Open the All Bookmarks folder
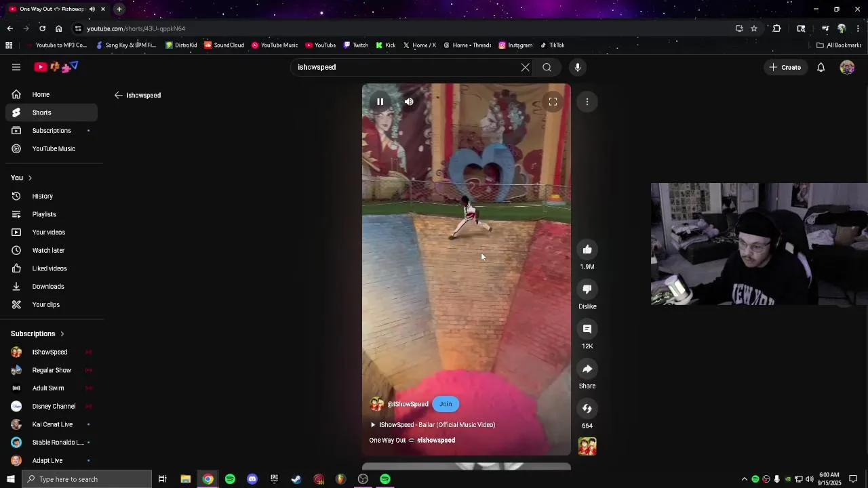 pyautogui.click(x=839, y=45)
